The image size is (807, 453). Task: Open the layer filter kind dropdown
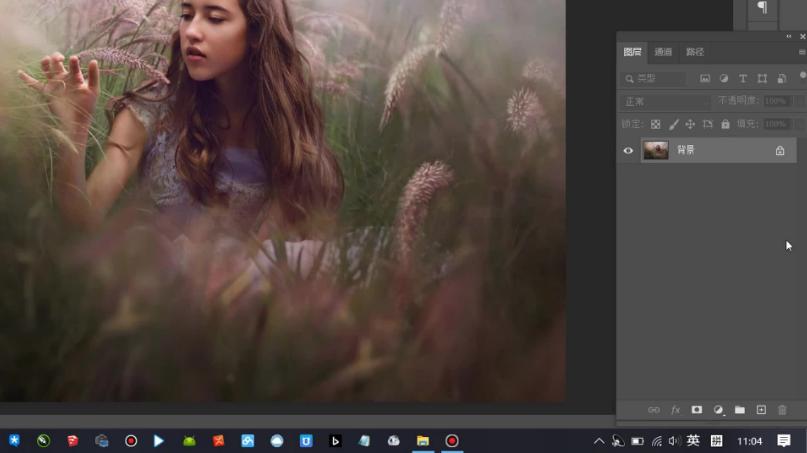tap(654, 78)
